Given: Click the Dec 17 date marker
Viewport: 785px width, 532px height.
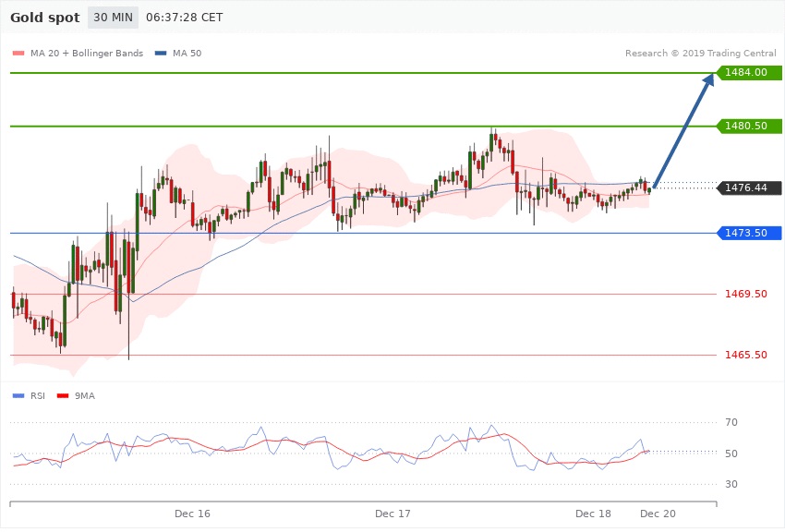Looking at the screenshot, I should click(x=392, y=513).
